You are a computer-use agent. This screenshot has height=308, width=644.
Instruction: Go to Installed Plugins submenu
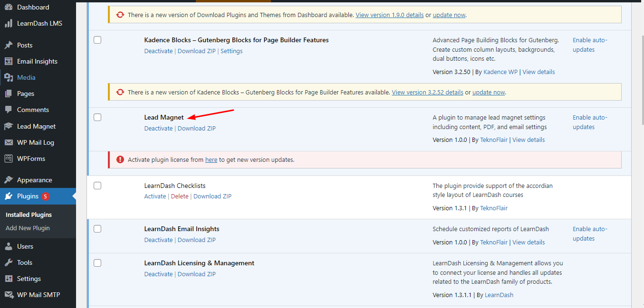coord(29,215)
